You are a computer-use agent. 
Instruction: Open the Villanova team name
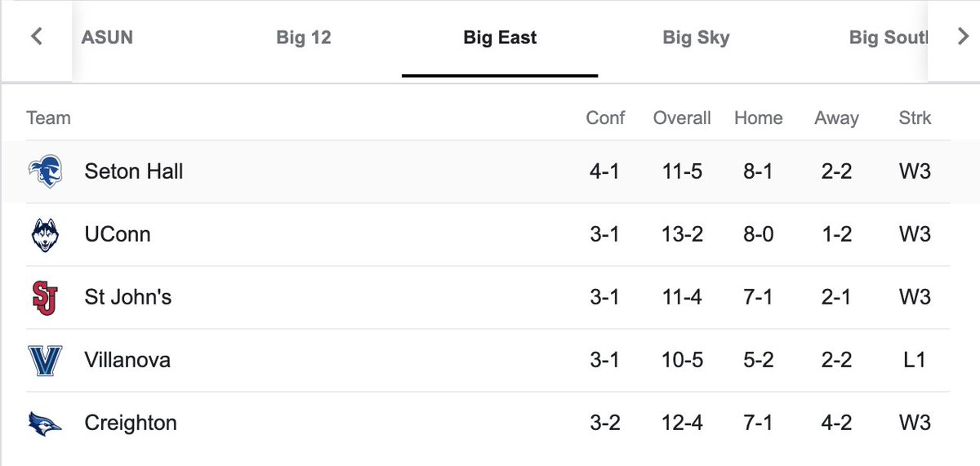pyautogui.click(x=127, y=361)
